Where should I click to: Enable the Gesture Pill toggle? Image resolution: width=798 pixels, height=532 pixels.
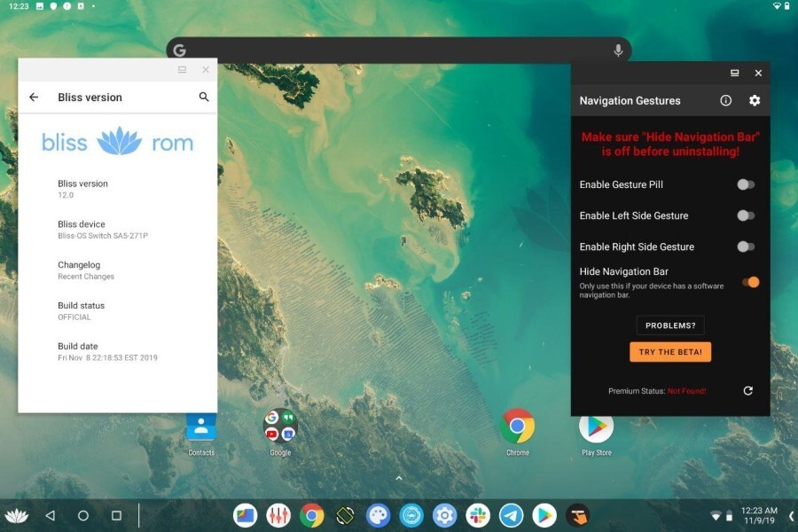[746, 184]
